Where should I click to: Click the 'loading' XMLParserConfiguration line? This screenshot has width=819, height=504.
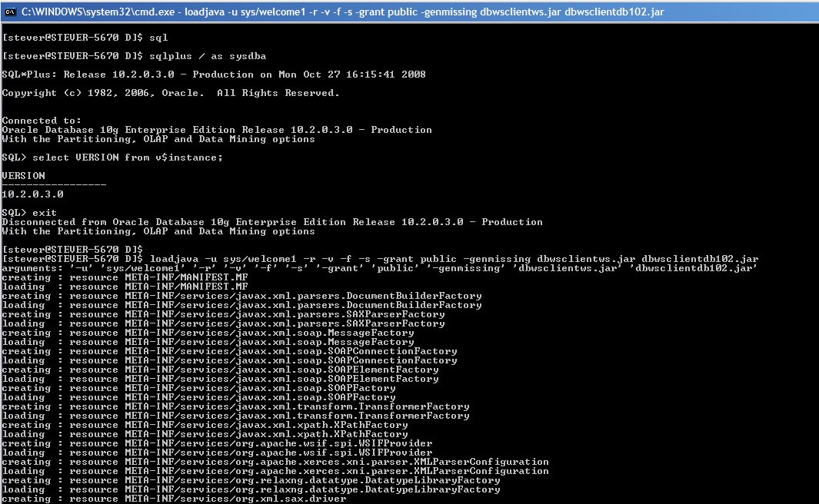point(275,472)
